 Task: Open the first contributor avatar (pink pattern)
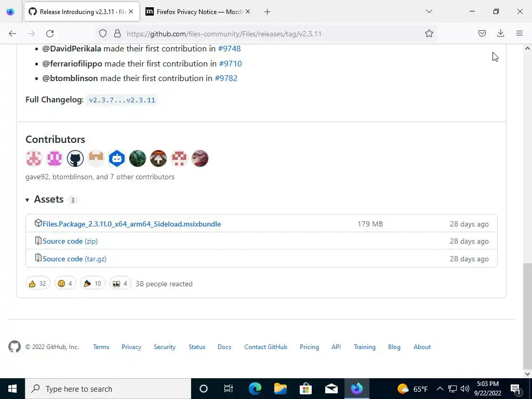(34, 158)
